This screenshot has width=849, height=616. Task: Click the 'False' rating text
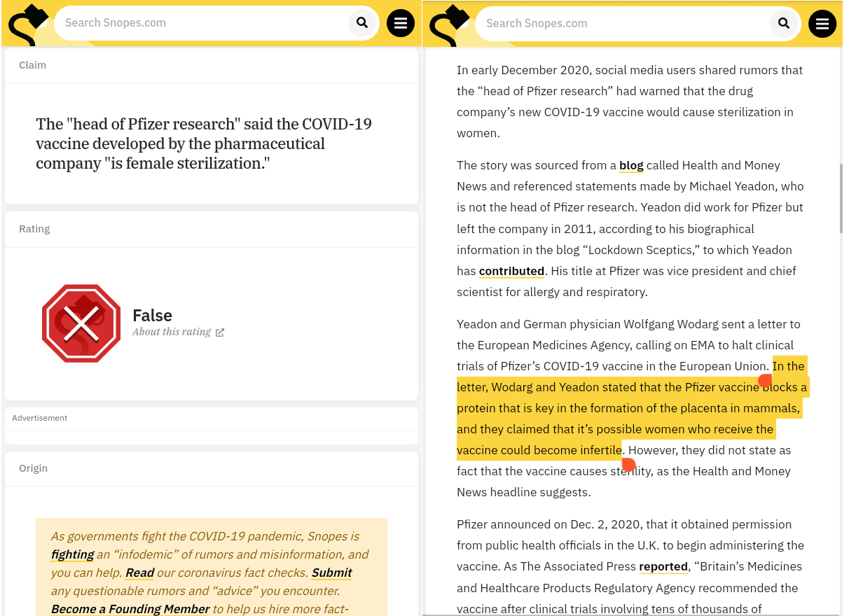tap(152, 315)
